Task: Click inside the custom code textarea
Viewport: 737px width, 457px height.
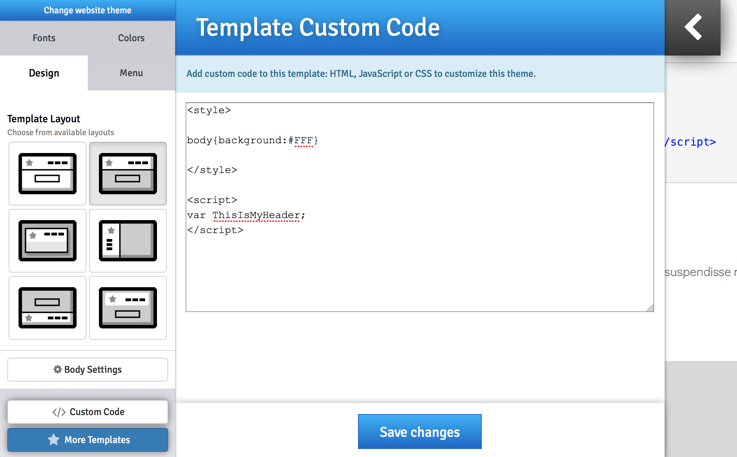Action: [x=419, y=207]
